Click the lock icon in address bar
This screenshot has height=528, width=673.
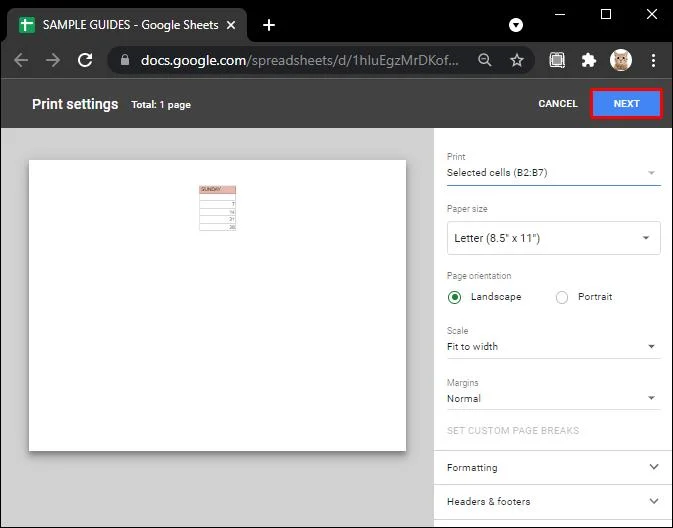coord(125,60)
